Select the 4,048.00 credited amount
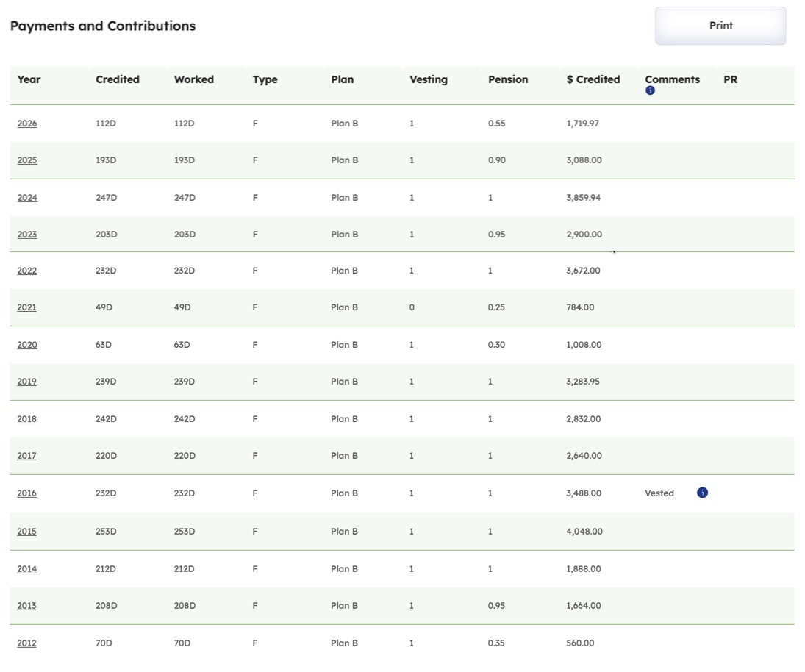805x672 pixels. tap(584, 532)
